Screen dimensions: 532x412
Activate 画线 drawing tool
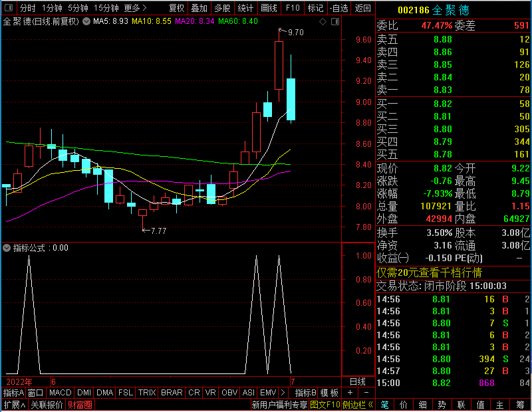pos(269,8)
